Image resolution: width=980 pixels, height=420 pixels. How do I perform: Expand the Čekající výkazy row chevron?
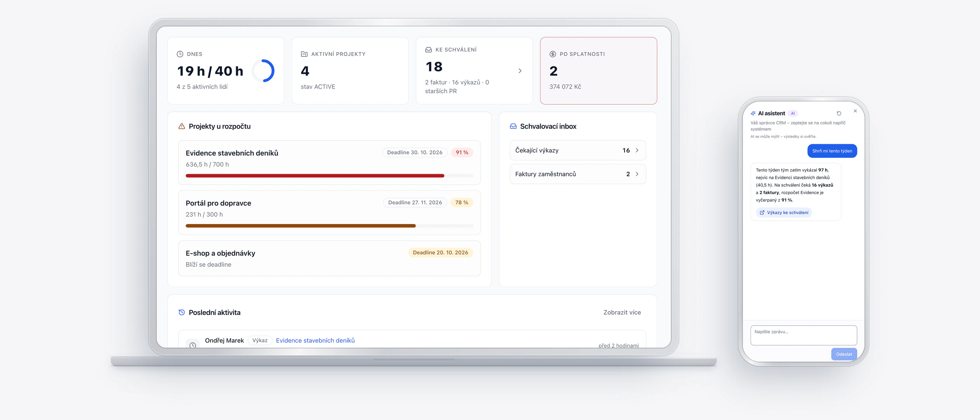pos(637,150)
